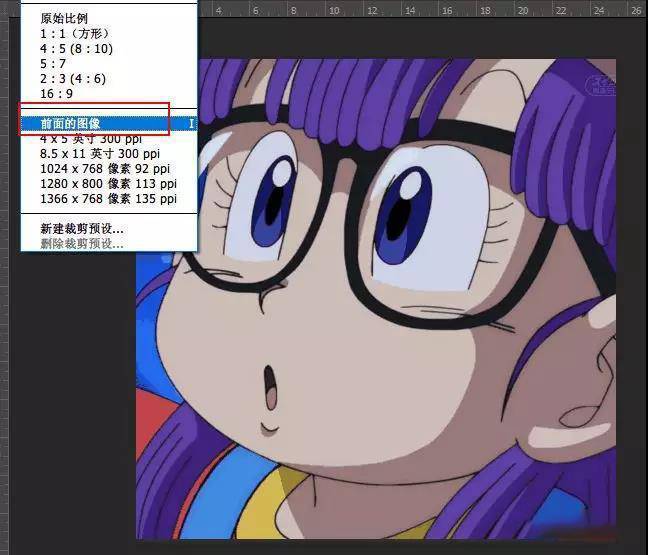
Task: Click the cartoon image on the canvas
Action: (x=376, y=298)
